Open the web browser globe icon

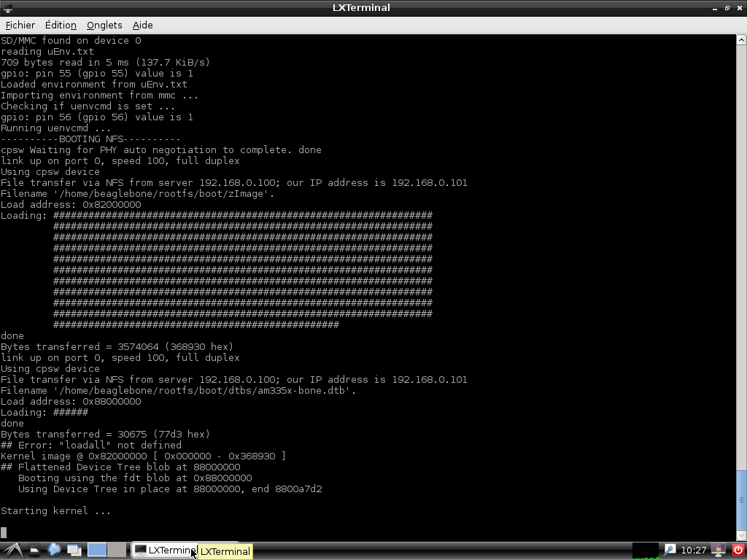click(54, 551)
